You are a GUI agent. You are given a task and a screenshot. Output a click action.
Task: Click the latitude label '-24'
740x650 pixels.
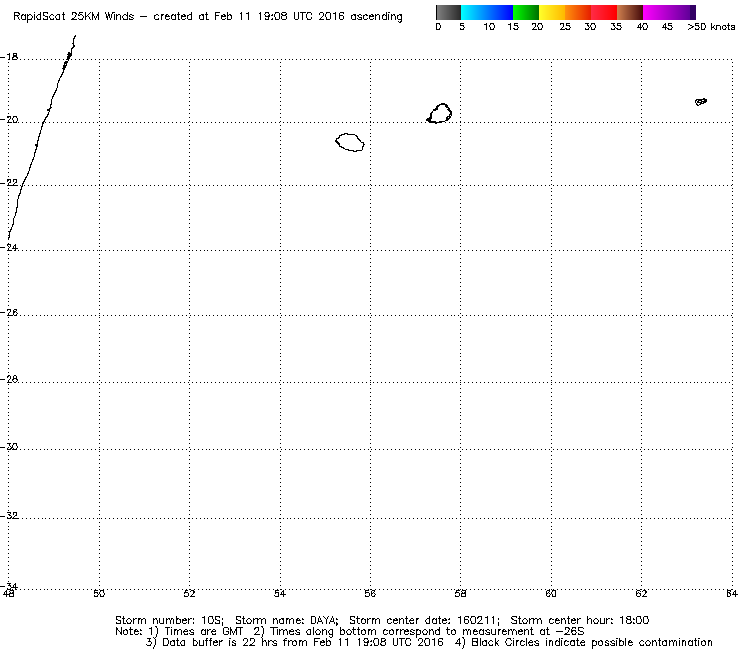pos(9,247)
